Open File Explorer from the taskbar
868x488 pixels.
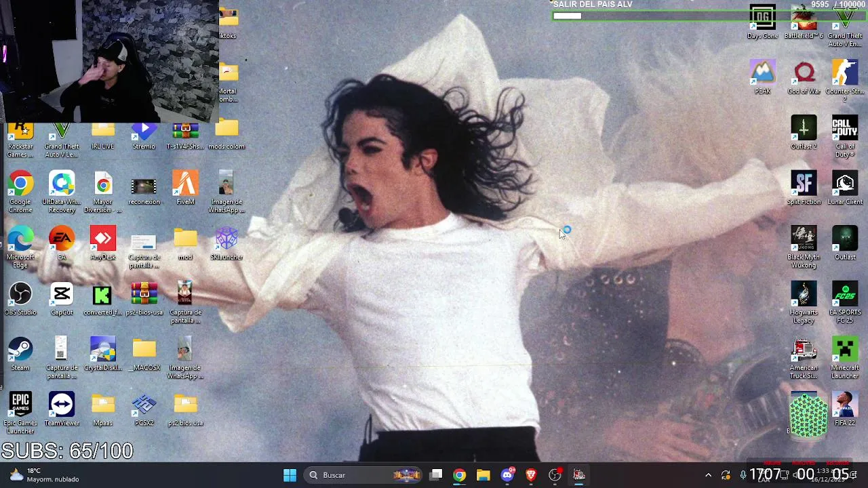[x=483, y=475]
